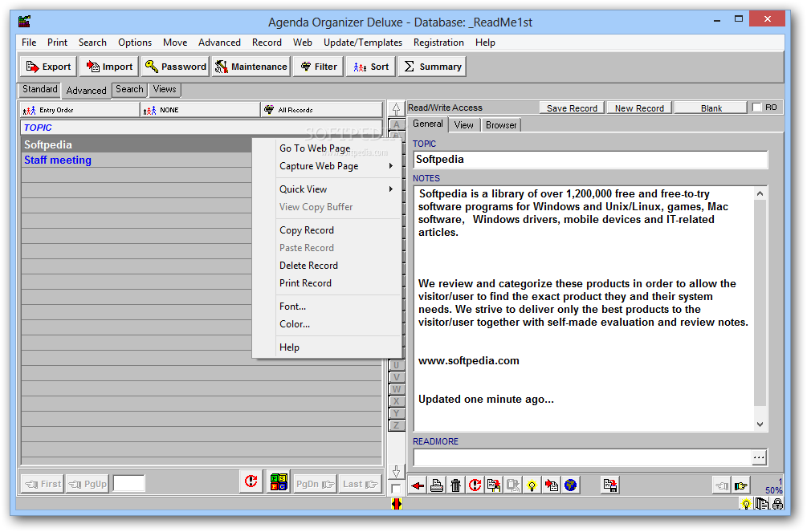807x532 pixels.
Task: Click the Export toolbar button
Action: (49, 67)
